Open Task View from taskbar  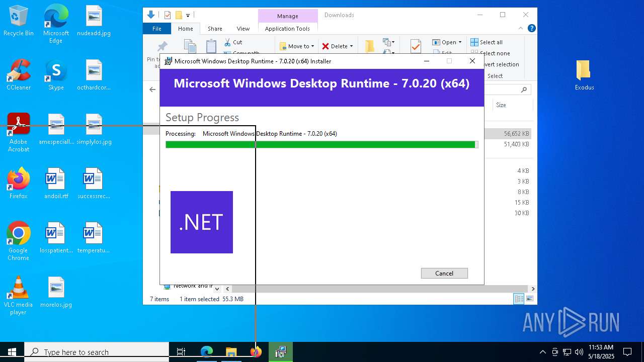181,352
